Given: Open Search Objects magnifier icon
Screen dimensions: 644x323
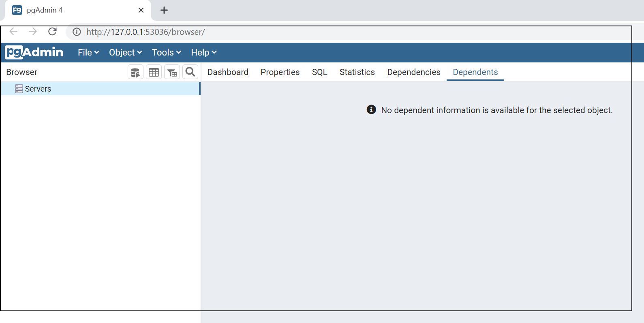Looking at the screenshot, I should coord(190,72).
